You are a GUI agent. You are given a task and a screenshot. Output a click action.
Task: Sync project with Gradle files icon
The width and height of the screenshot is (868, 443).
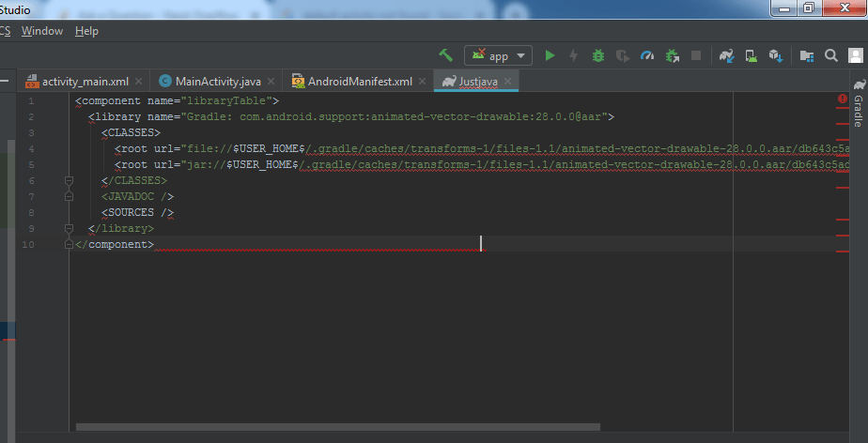tap(726, 55)
